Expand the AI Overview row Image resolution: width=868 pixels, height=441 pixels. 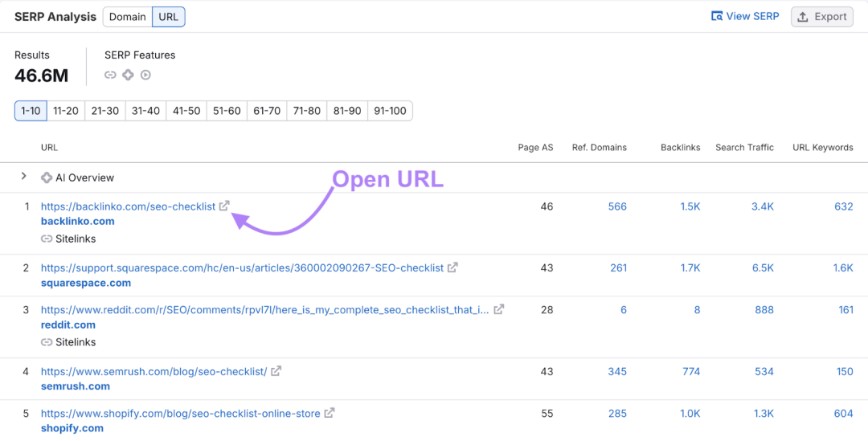pos(24,177)
